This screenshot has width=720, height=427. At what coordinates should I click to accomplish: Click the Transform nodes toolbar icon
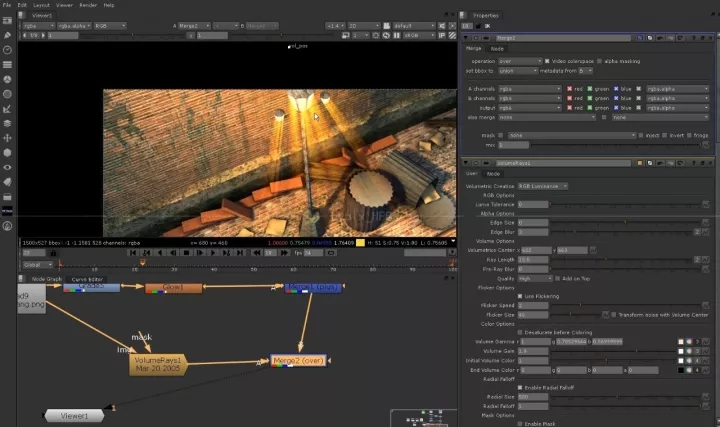click(8, 136)
